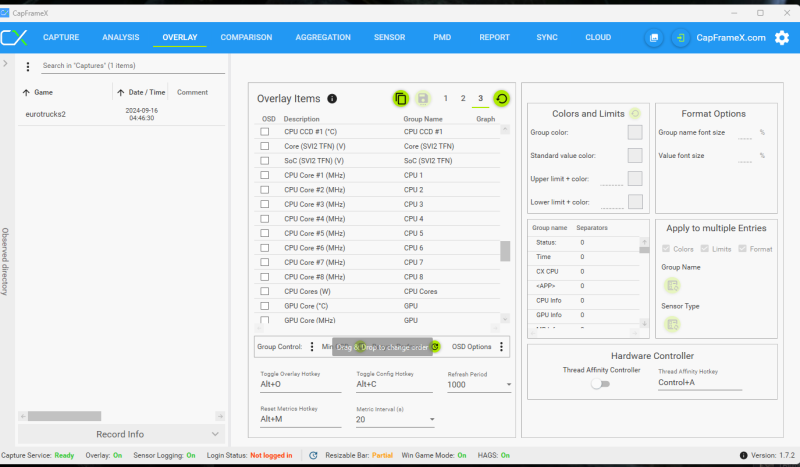The image size is (800, 467).
Task: Open the CapFrameX.com link
Action: pyautogui.click(x=731, y=37)
